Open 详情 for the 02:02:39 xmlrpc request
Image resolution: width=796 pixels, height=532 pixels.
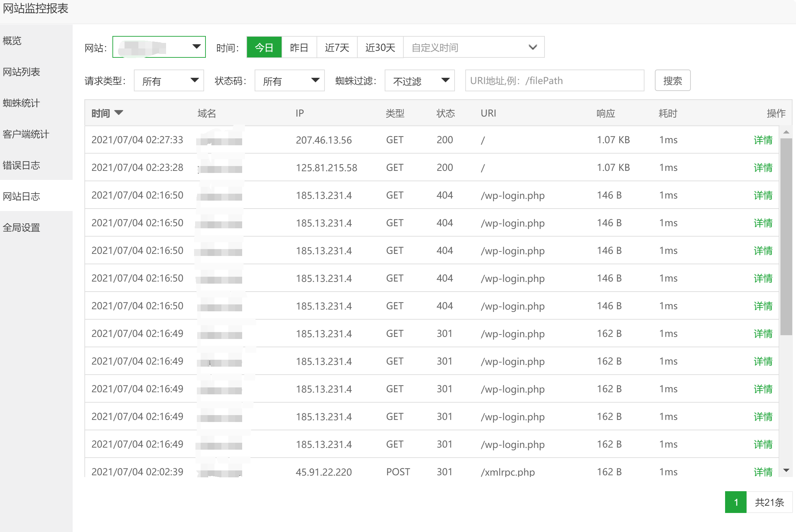tap(763, 472)
